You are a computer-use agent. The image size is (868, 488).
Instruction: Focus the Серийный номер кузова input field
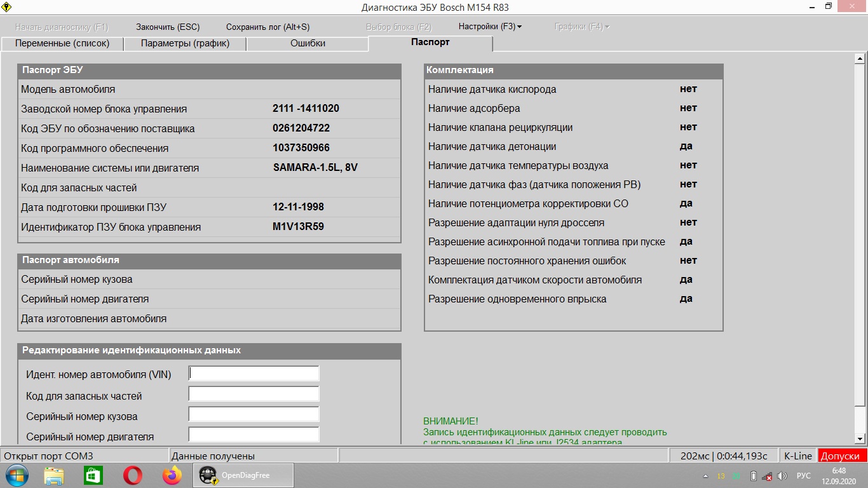[254, 414]
